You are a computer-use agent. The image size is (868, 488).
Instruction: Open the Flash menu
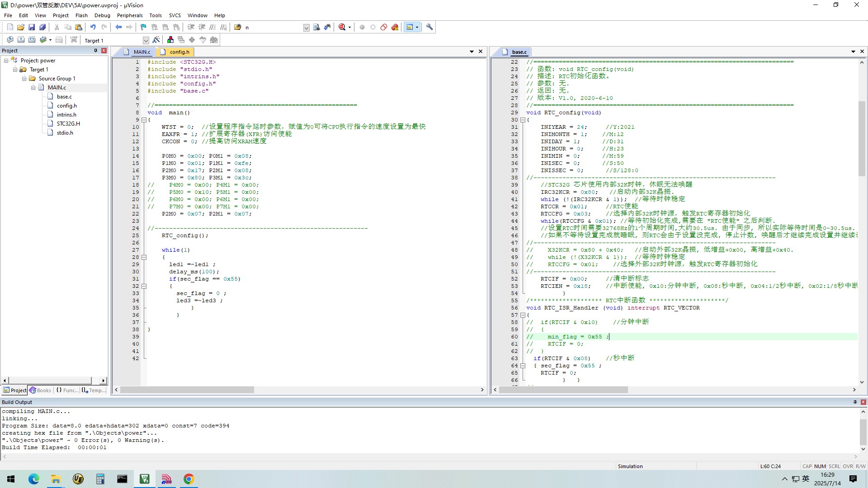[x=81, y=15]
